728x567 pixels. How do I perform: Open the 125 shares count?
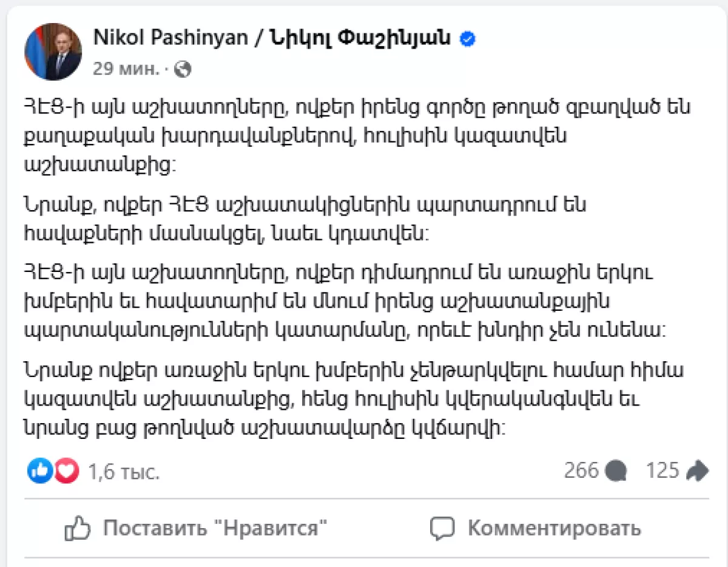coord(662,470)
